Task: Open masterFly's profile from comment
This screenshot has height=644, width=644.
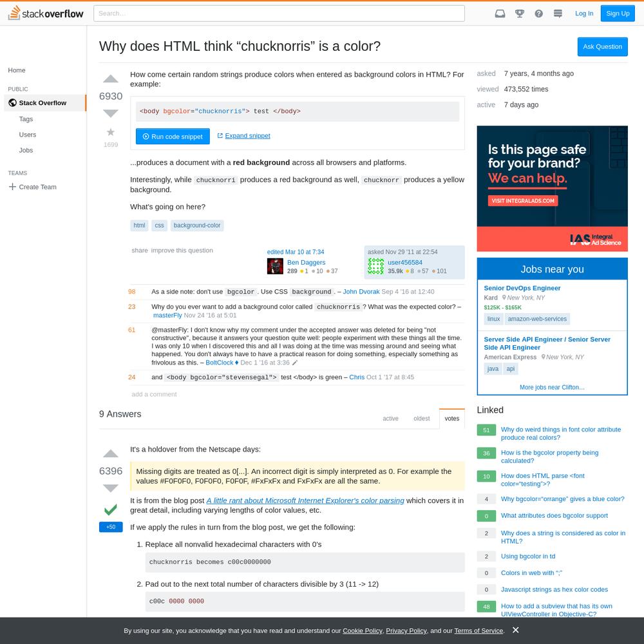Action: click(167, 316)
